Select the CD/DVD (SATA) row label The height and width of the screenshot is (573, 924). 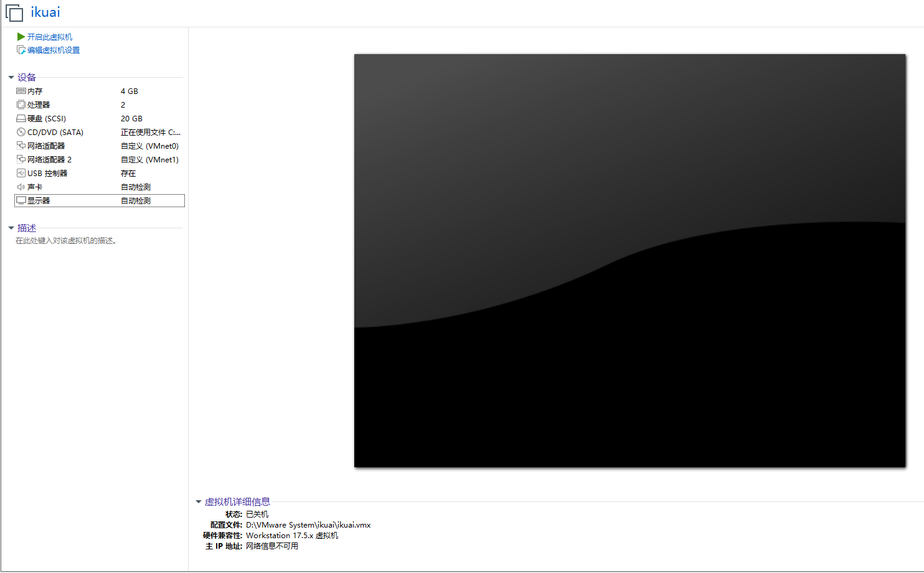(55, 132)
